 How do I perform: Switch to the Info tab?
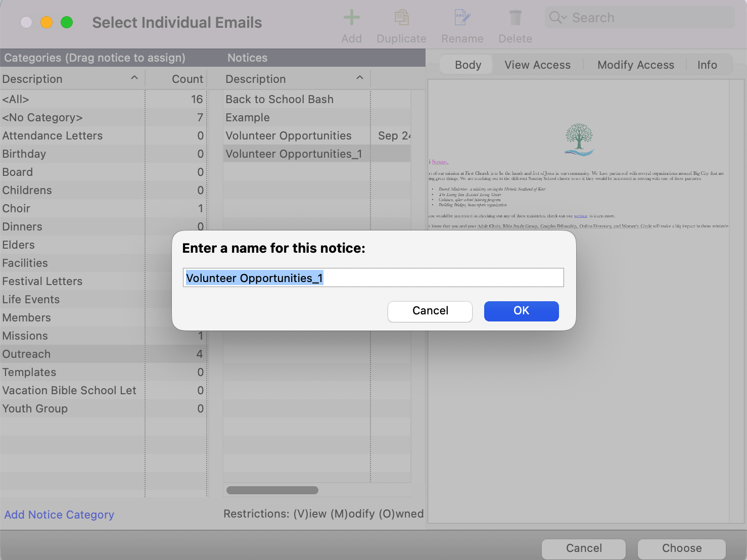[707, 65]
